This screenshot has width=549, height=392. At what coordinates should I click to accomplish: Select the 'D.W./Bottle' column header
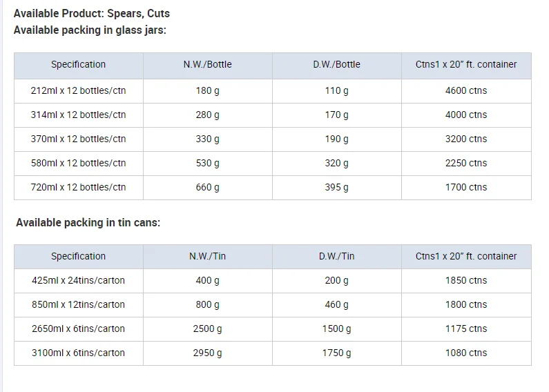336,65
